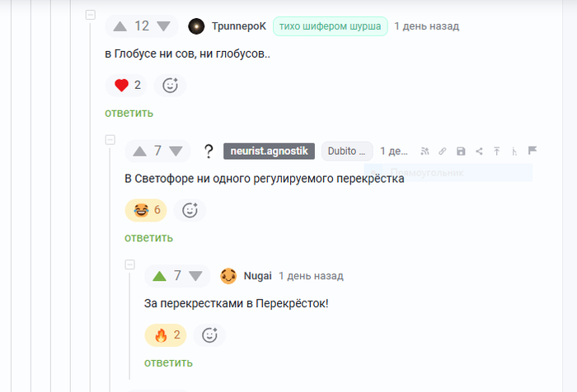Report neurist.agnostik's comment using flag icon
The width and height of the screenshot is (577, 392).
coord(532,151)
